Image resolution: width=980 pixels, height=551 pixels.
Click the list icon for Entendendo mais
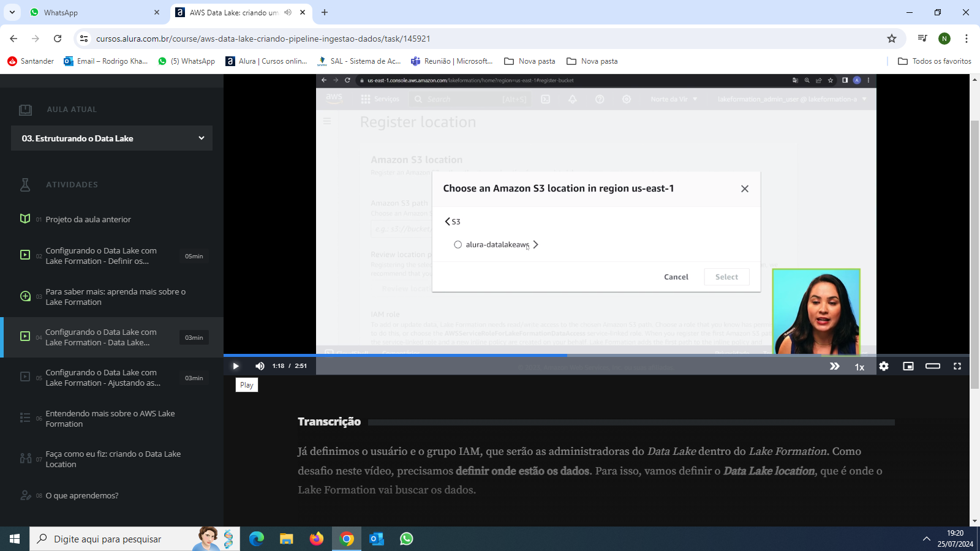(x=25, y=418)
